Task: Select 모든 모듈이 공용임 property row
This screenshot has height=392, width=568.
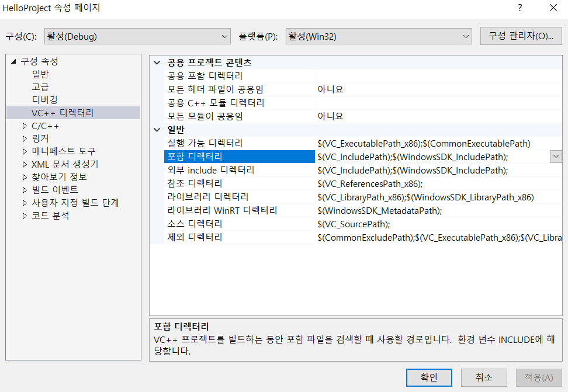Action: coord(363,116)
